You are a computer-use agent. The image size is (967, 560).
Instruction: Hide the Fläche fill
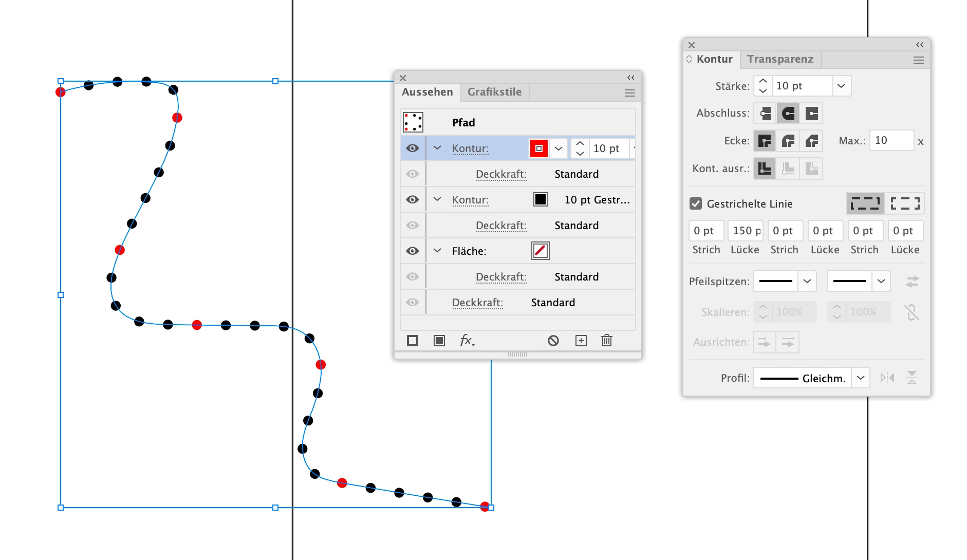[x=413, y=251]
